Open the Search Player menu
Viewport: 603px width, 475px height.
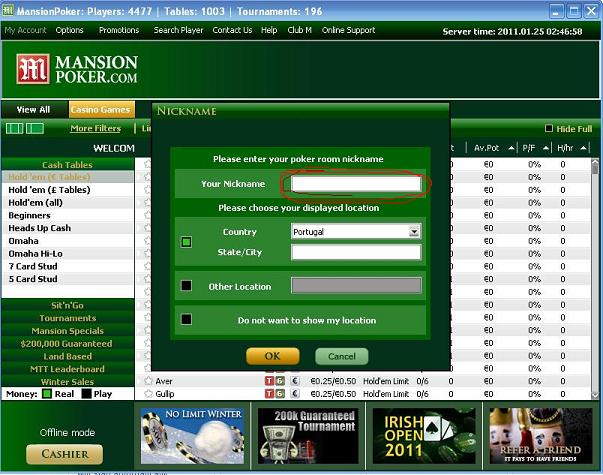click(x=178, y=30)
